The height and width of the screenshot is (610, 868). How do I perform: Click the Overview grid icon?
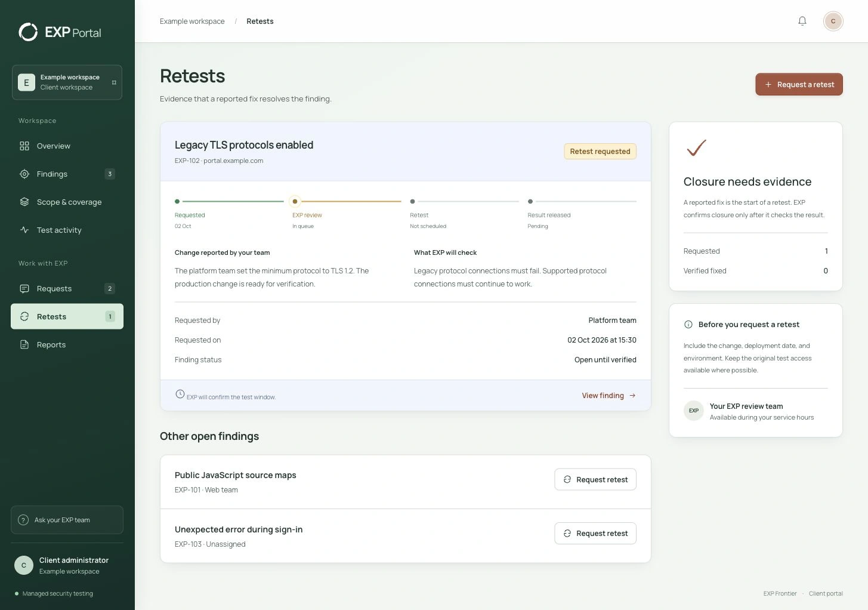tap(24, 146)
